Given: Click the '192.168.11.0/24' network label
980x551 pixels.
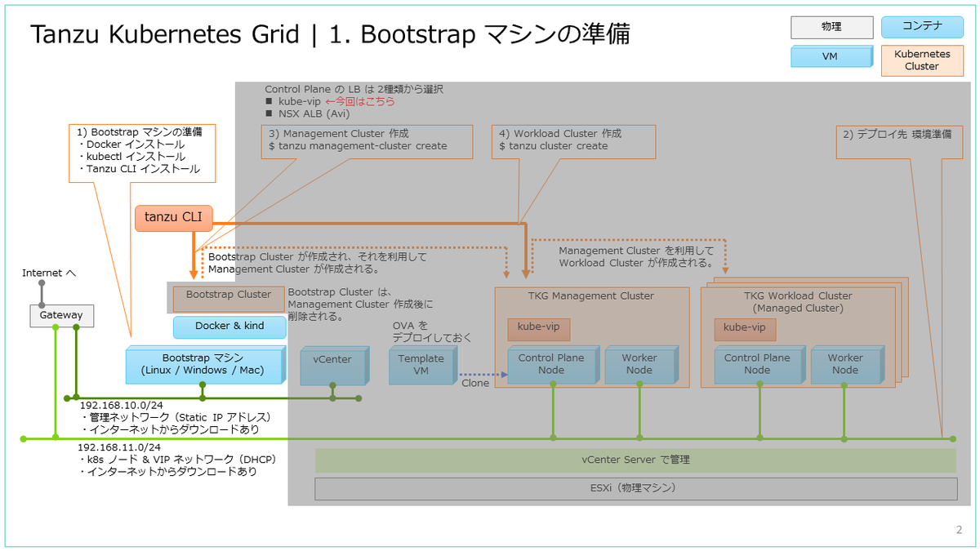Looking at the screenshot, I should (119, 447).
